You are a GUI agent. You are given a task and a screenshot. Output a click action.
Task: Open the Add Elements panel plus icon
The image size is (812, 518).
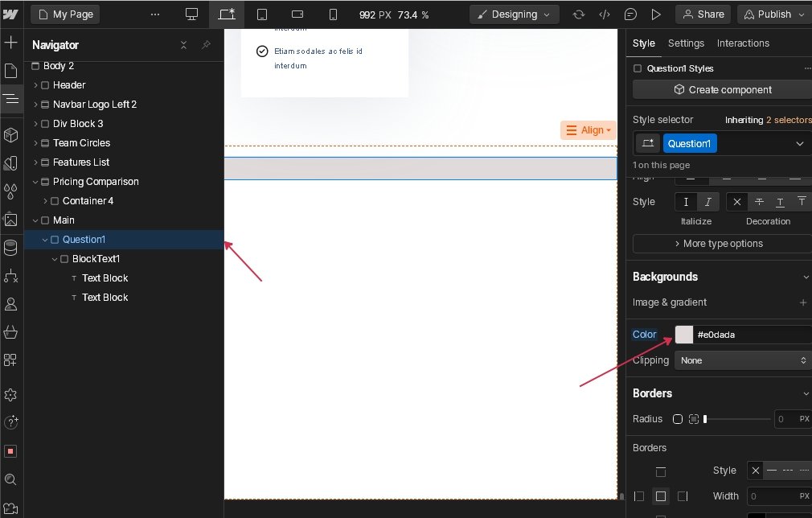[11, 43]
